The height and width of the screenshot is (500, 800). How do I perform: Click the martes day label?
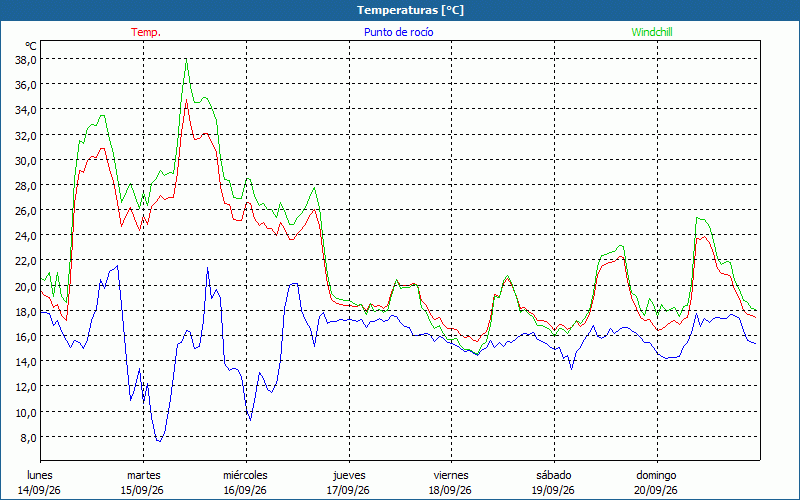point(144,475)
